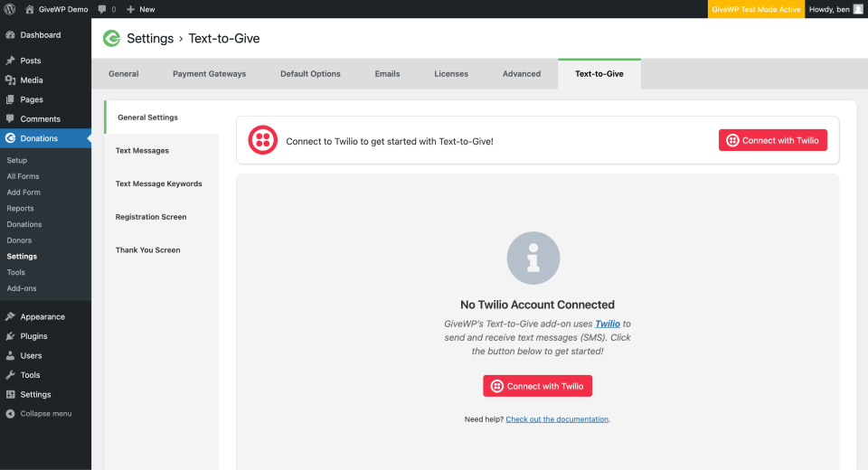Screen dimensions: 868x470
Task: Click the Settings sliders icon in sidebar
Action: click(x=10, y=394)
